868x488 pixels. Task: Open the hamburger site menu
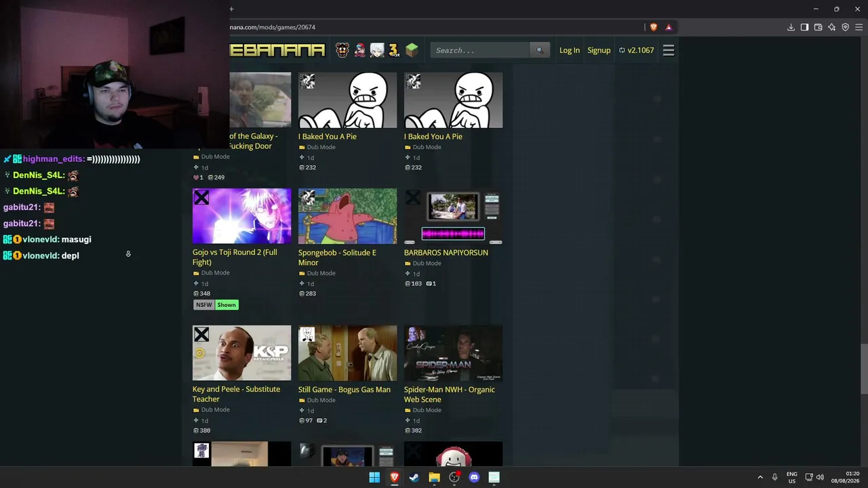coord(669,50)
